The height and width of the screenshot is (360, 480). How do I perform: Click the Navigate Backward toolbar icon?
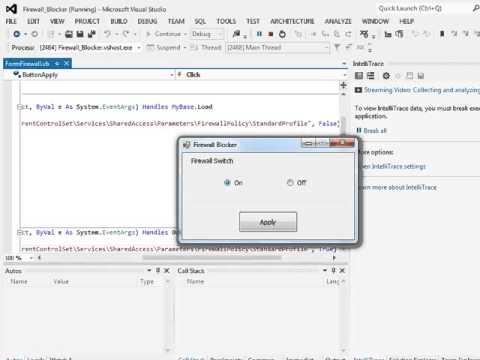17,34
